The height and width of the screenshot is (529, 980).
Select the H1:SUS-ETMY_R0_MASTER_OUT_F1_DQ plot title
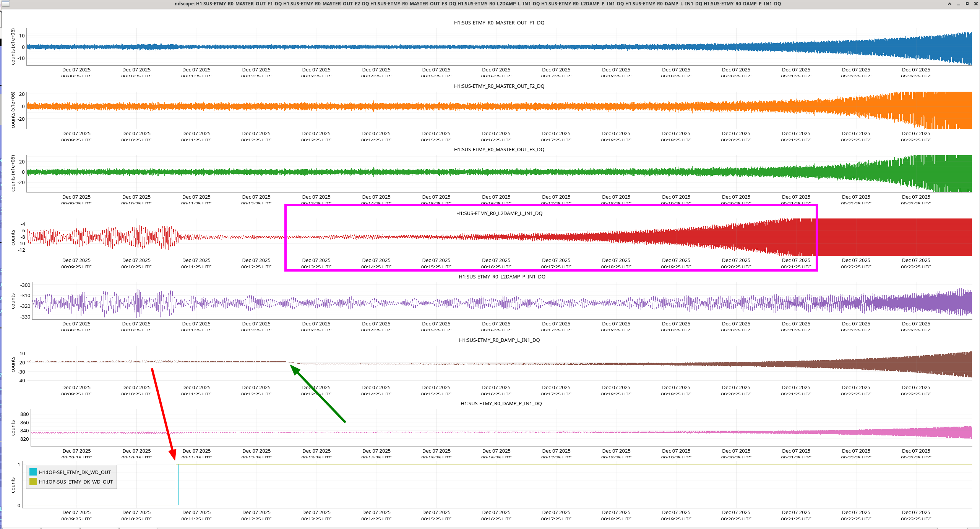point(499,23)
